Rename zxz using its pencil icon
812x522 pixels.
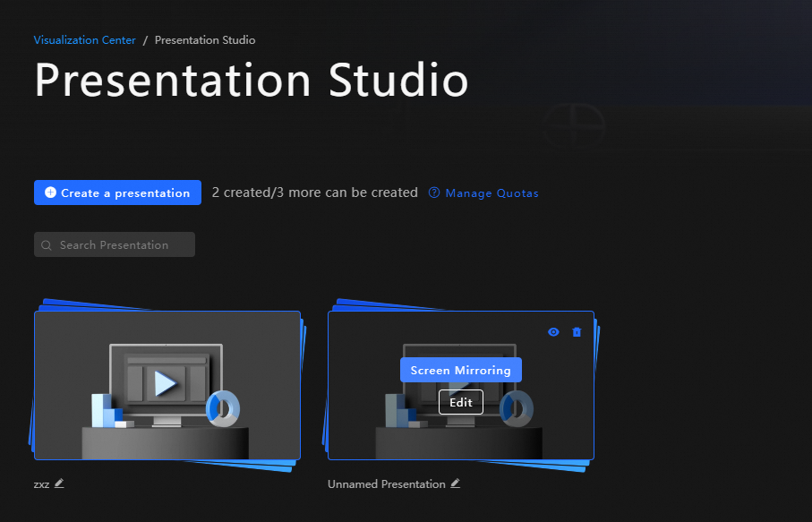pyautogui.click(x=59, y=483)
